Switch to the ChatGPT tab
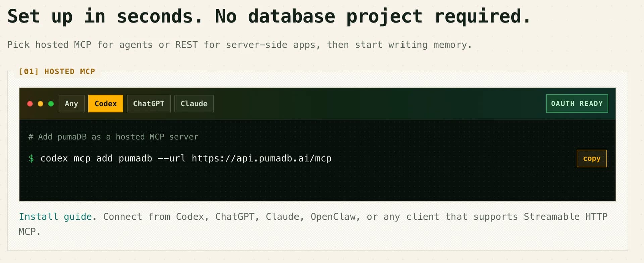The height and width of the screenshot is (263, 644). click(149, 104)
